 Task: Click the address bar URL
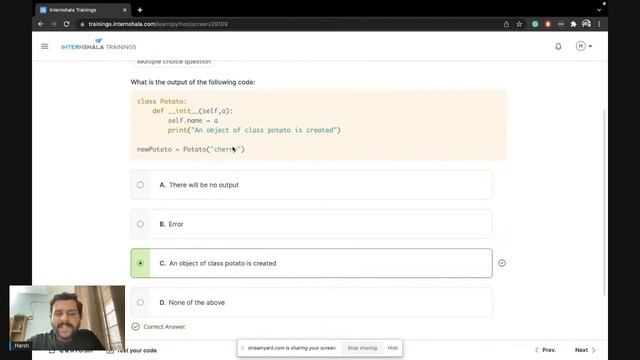point(158,24)
